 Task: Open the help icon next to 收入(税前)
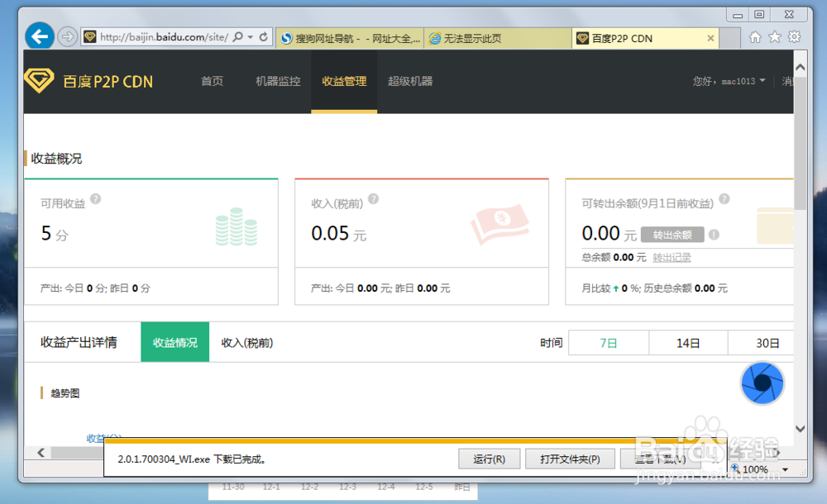coord(372,198)
